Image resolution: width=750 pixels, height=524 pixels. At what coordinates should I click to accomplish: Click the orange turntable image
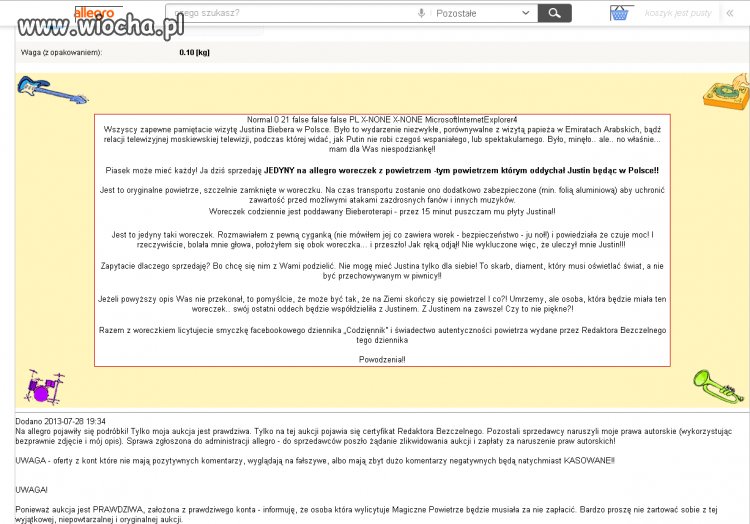click(727, 91)
